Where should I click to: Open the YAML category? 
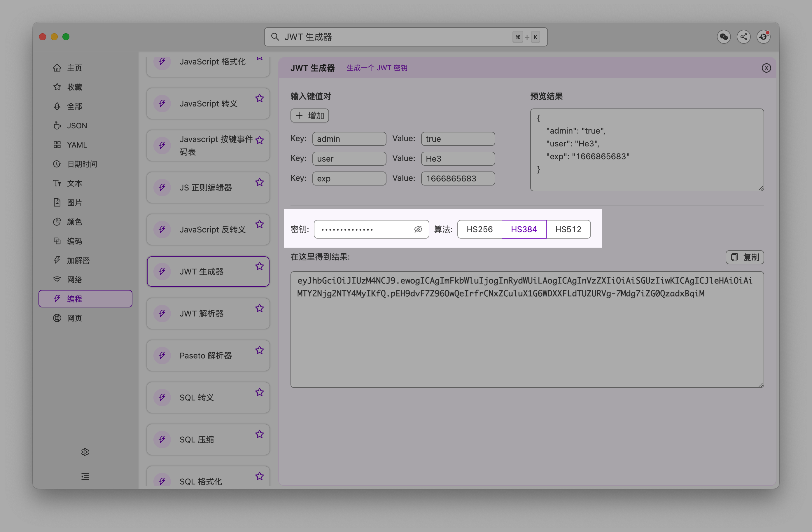[x=85, y=145]
